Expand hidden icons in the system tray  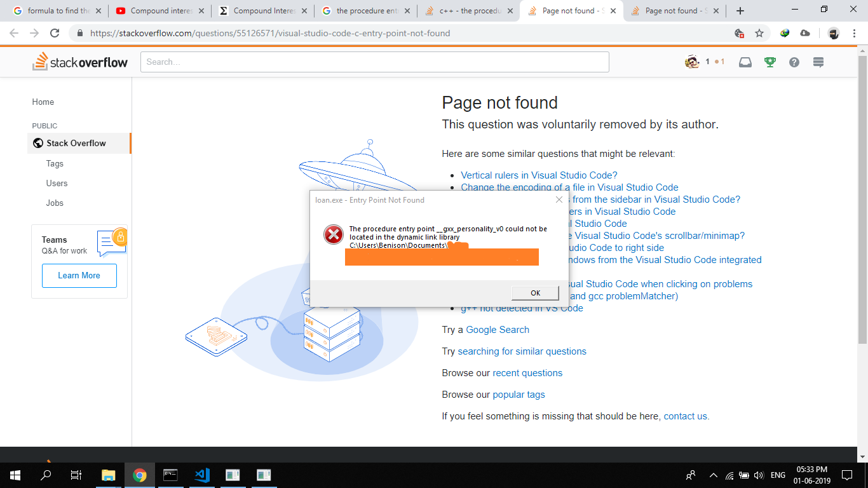712,475
